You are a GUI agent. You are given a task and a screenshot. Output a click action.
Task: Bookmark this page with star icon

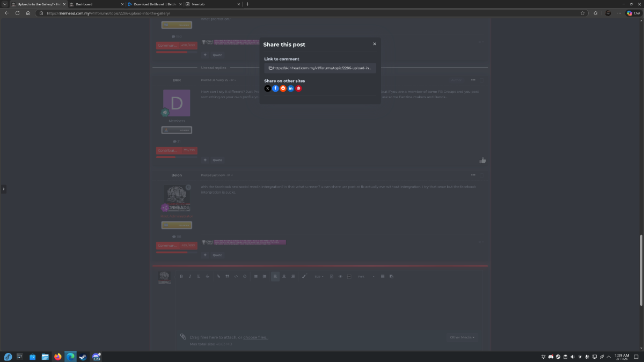coord(583,13)
